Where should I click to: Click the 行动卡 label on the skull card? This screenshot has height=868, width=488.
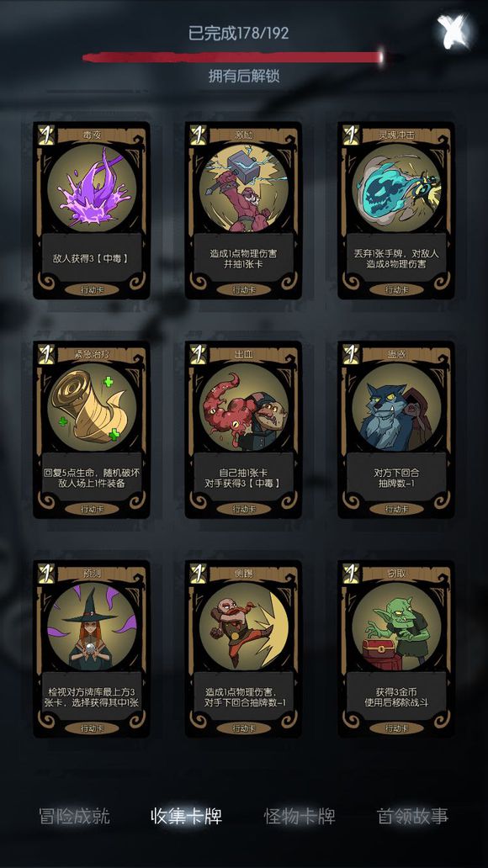point(396,289)
